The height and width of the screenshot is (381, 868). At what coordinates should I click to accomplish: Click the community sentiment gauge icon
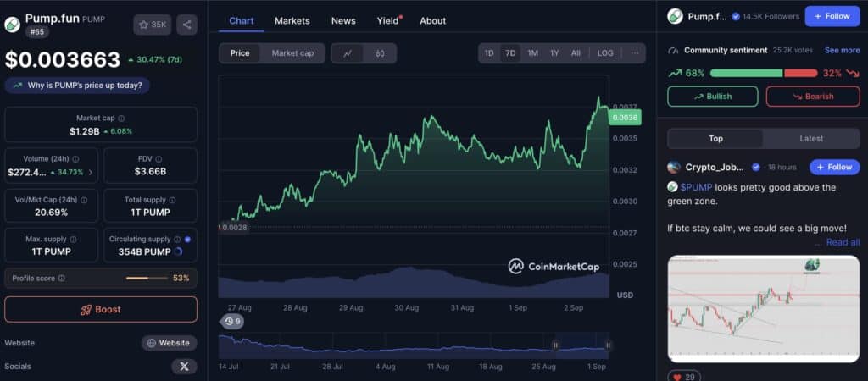[x=674, y=50]
